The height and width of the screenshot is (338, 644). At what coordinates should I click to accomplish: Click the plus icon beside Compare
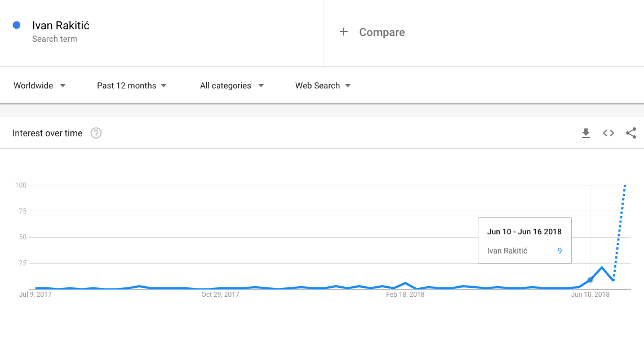[344, 32]
